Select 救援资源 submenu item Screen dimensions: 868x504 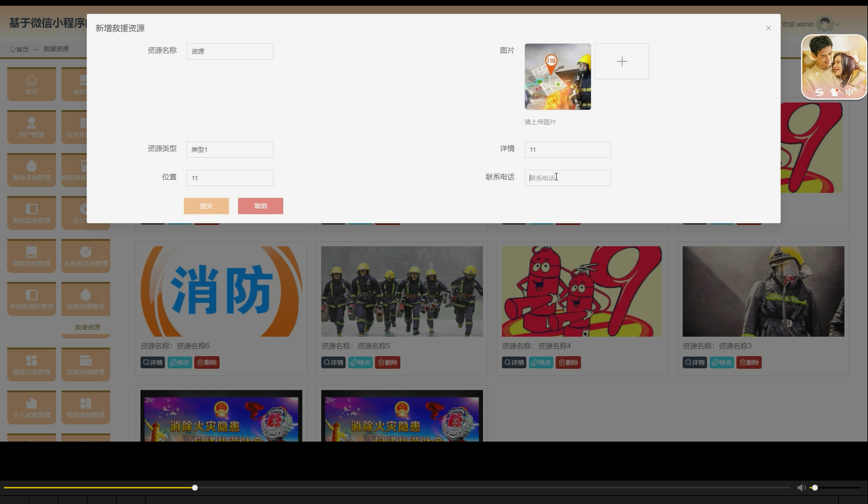(86, 327)
